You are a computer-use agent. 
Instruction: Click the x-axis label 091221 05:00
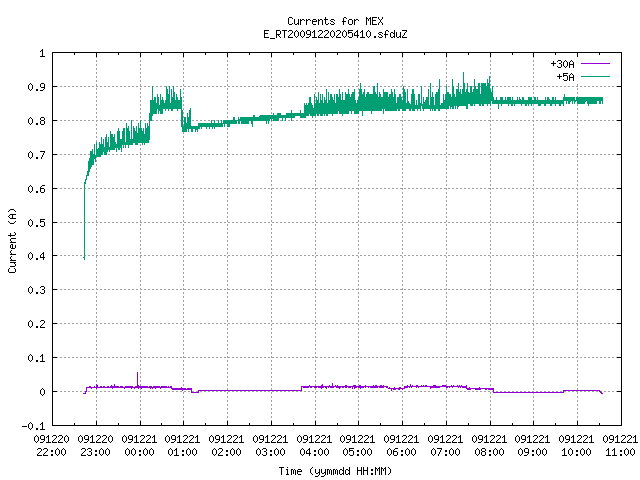point(358,446)
